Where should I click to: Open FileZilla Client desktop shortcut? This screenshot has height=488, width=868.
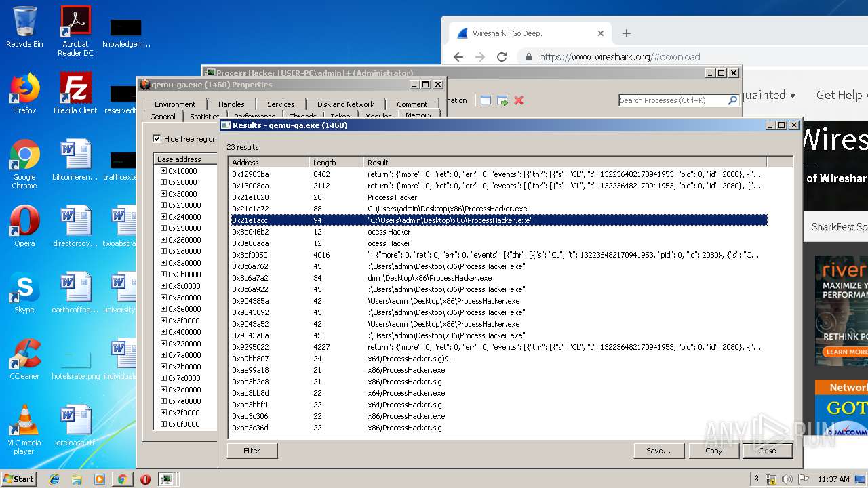click(75, 94)
